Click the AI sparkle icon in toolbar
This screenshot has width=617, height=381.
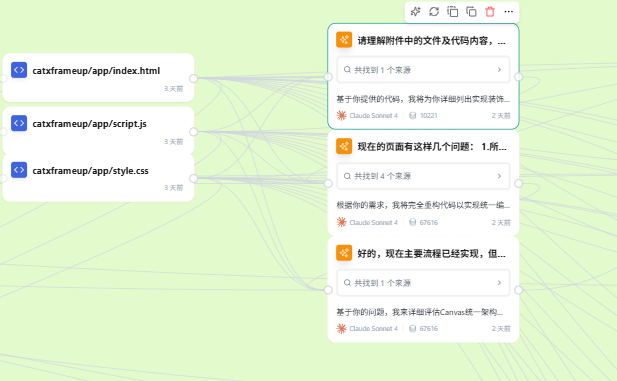415,12
